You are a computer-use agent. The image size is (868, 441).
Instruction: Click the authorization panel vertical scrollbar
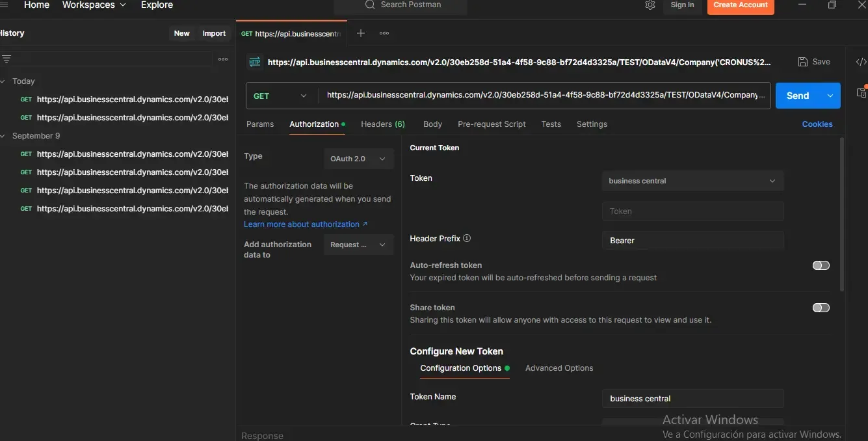842,215
